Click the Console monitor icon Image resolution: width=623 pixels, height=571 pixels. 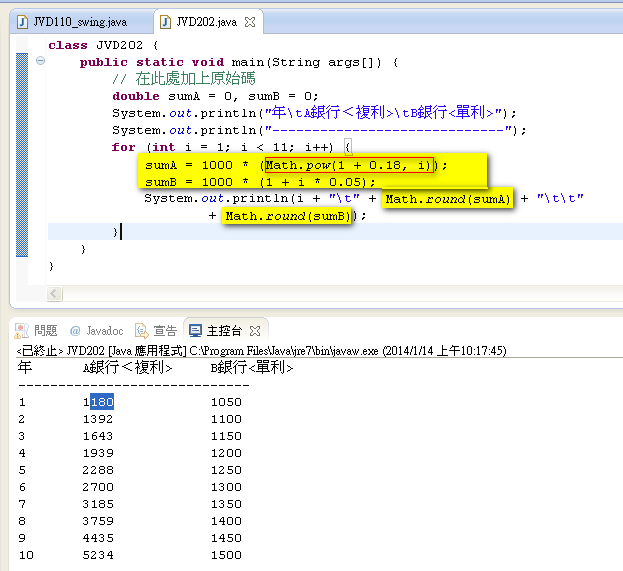pos(195,331)
